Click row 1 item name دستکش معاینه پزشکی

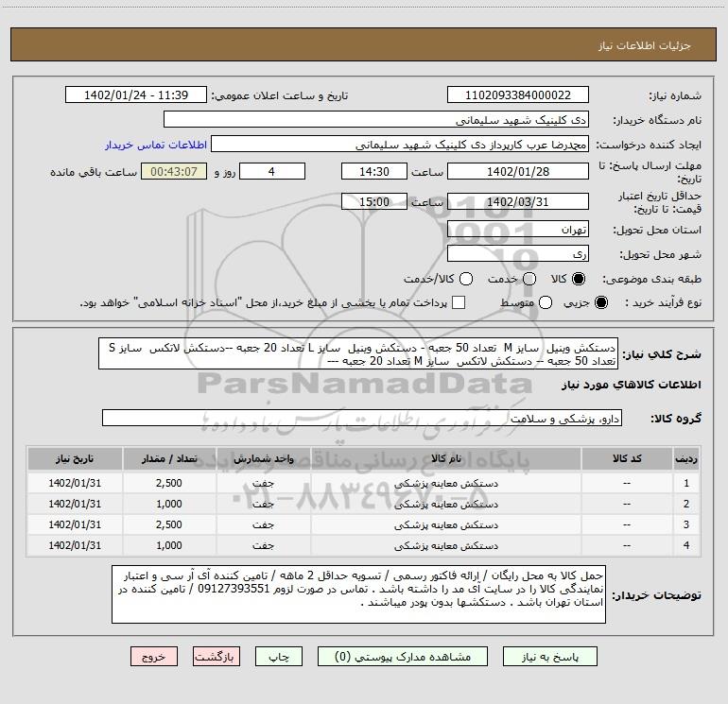[445, 483]
